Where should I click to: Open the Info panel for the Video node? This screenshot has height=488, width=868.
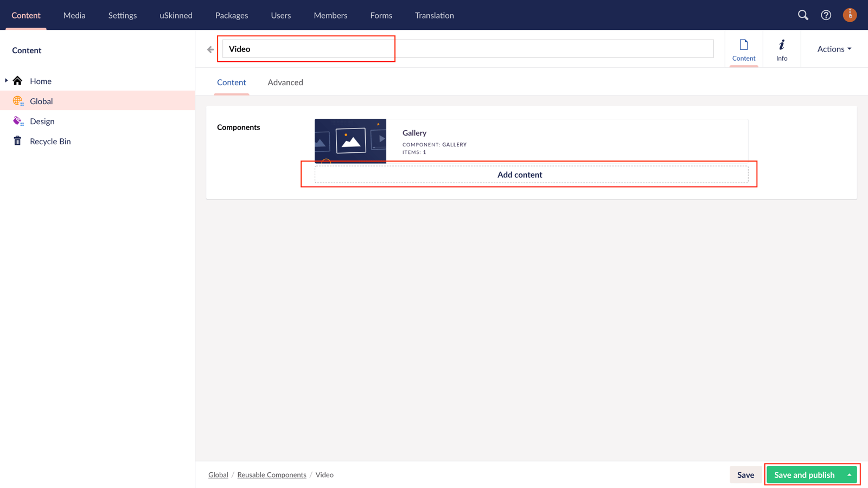tap(782, 48)
